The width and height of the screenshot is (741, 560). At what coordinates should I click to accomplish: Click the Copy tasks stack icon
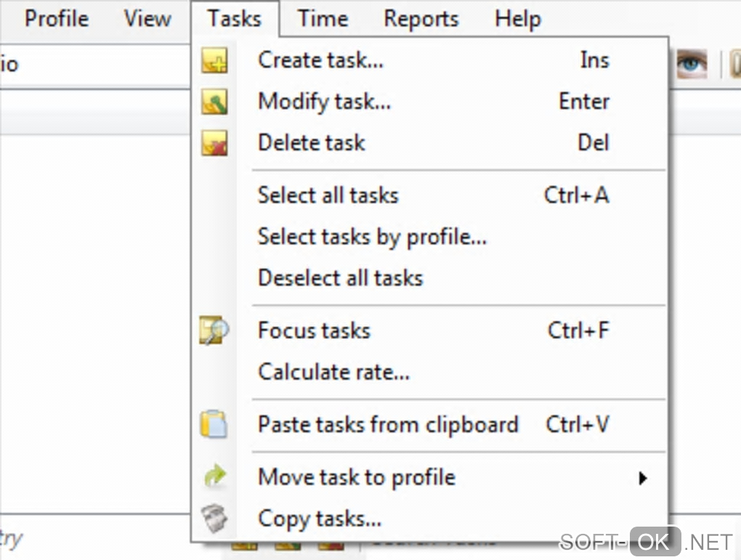pos(214,519)
